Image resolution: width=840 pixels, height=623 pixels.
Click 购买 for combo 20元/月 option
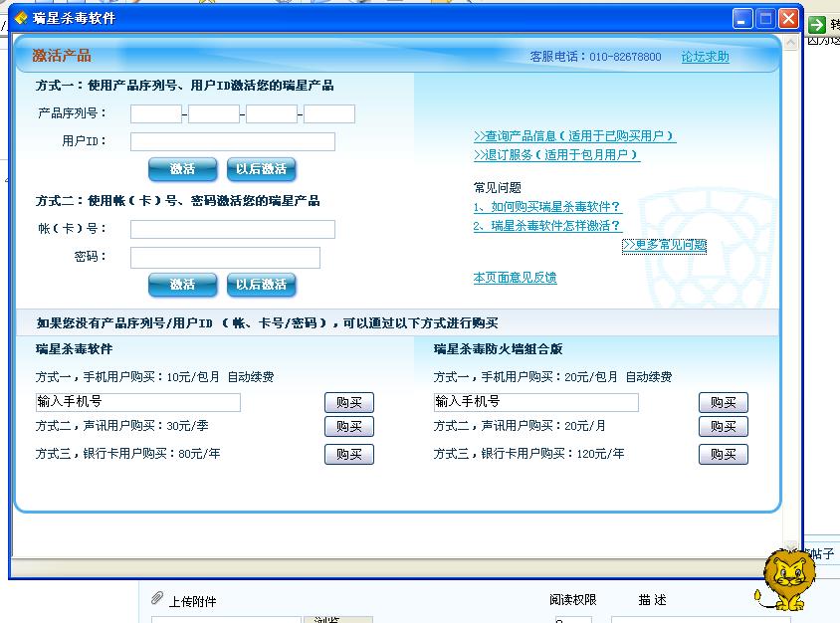pos(724,427)
